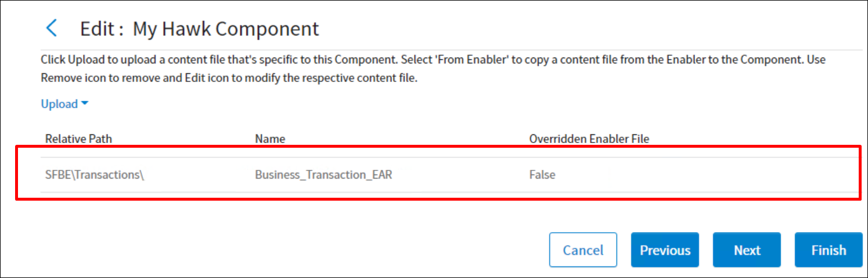Image resolution: width=868 pixels, height=278 pixels.
Task: Complete editing with the Finish button
Action: pos(829,250)
